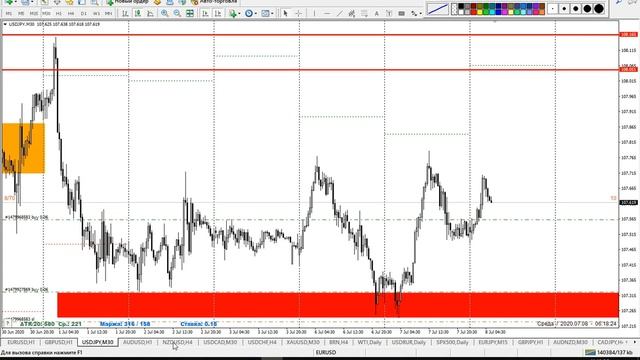
Task: Switch chart to bar chart mode
Action: pos(125,13)
